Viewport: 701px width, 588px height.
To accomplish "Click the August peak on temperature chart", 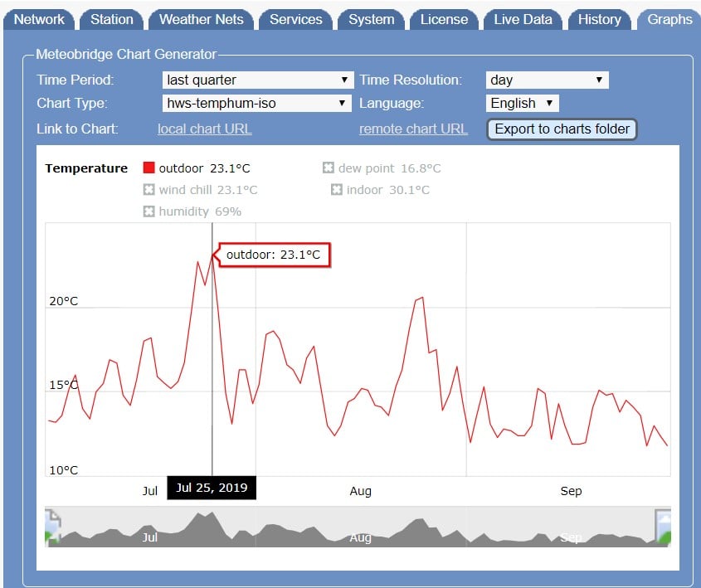I will (422, 297).
